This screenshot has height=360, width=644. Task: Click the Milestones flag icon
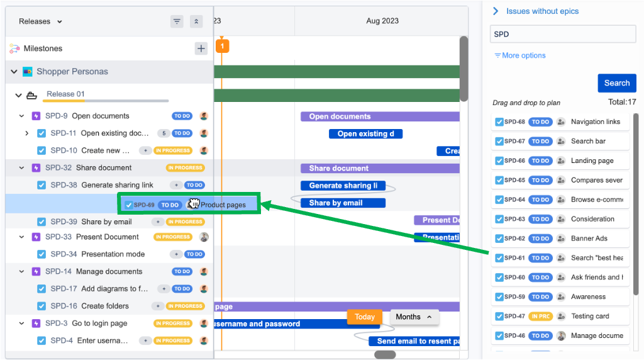click(x=14, y=48)
